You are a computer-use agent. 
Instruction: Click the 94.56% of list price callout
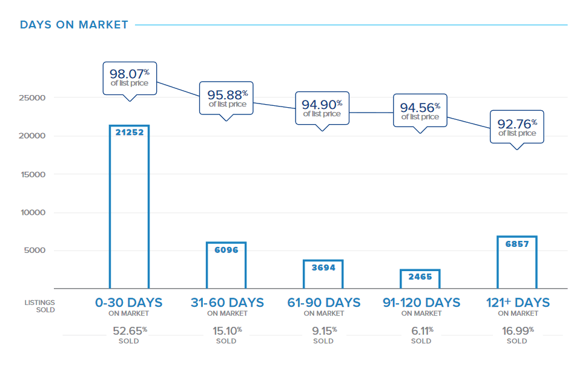pos(420,110)
